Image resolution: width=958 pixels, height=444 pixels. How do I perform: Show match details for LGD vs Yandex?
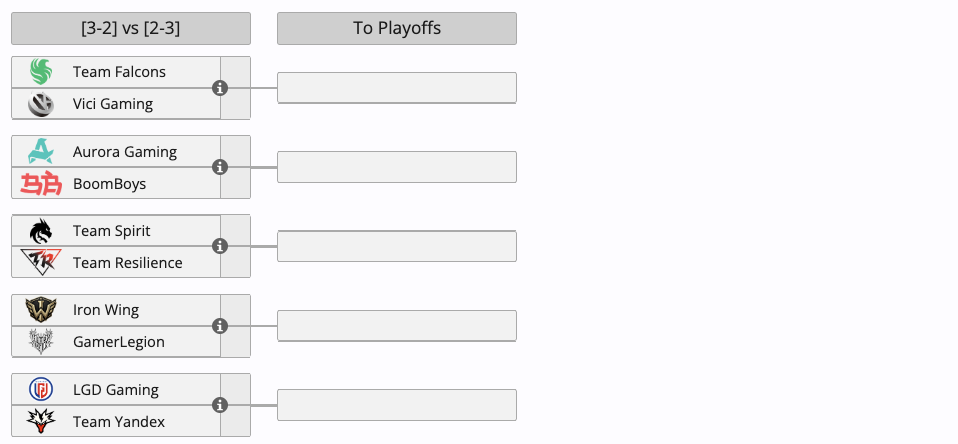coord(220,405)
